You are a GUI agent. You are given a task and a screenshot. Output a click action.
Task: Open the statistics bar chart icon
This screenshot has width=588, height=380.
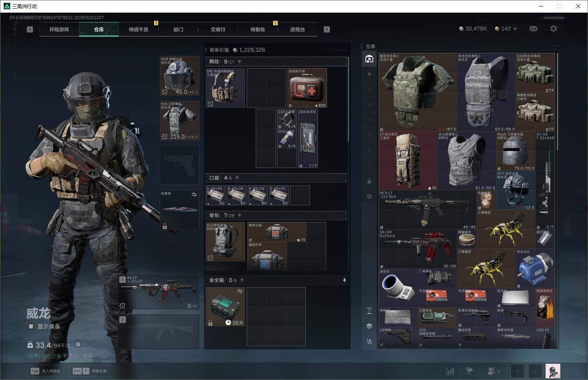tap(450, 371)
